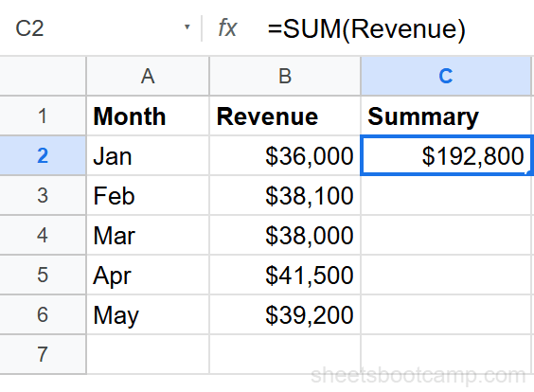The image size is (534, 392).
Task: Select the Apr cell
Action: pyautogui.click(x=148, y=275)
